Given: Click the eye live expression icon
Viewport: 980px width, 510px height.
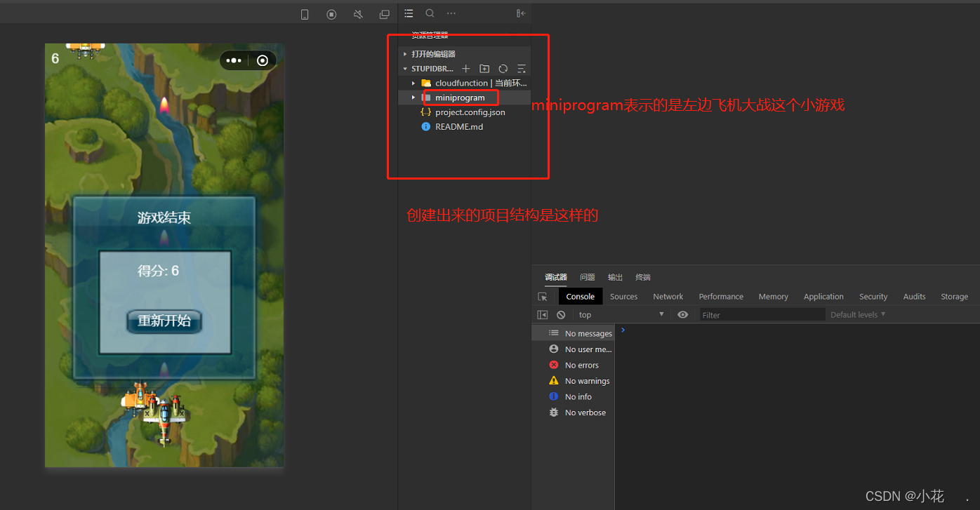Looking at the screenshot, I should [683, 315].
